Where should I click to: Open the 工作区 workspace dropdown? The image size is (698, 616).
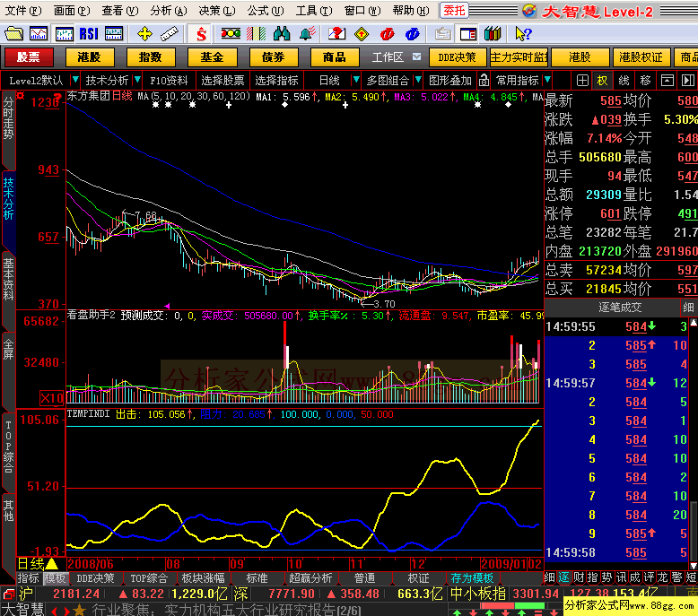416,56
